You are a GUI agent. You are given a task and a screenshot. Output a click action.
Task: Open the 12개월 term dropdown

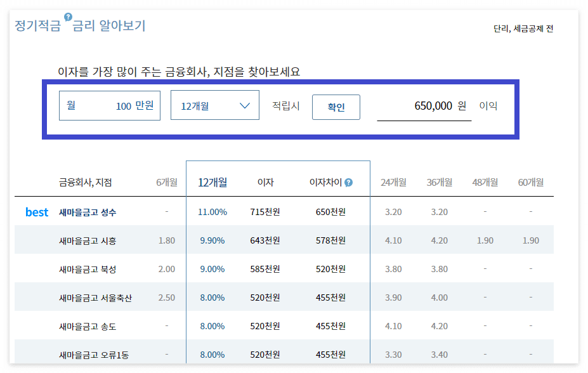coord(214,105)
